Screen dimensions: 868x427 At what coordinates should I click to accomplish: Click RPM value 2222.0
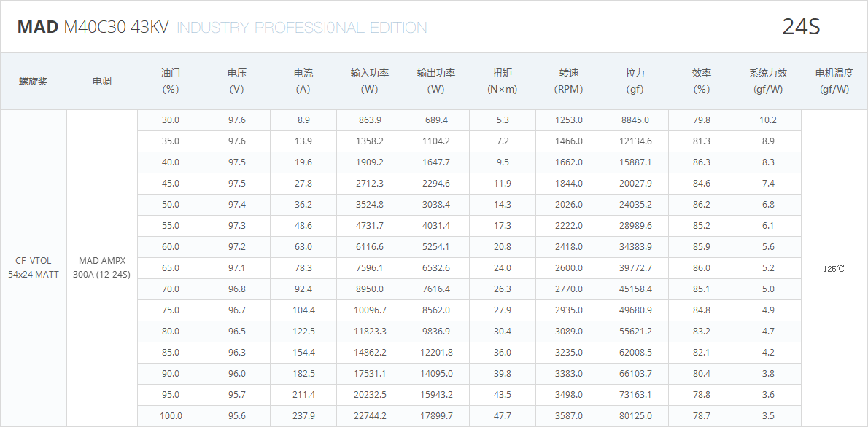point(569,226)
